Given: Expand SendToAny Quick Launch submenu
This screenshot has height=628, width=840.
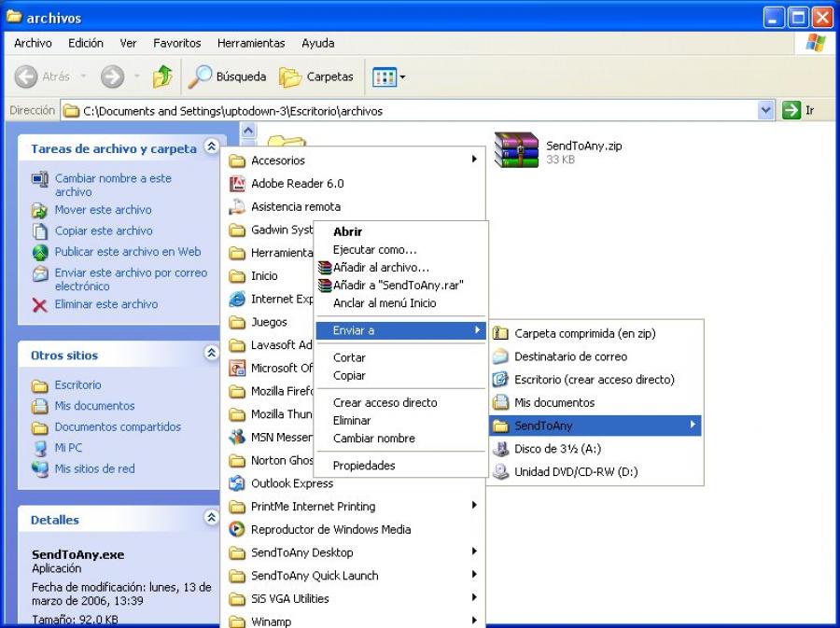Looking at the screenshot, I should 353,576.
